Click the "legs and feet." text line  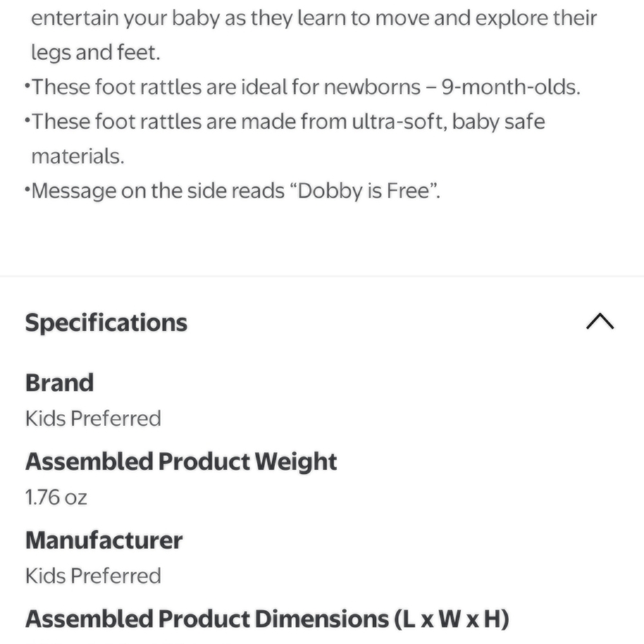[x=96, y=53]
